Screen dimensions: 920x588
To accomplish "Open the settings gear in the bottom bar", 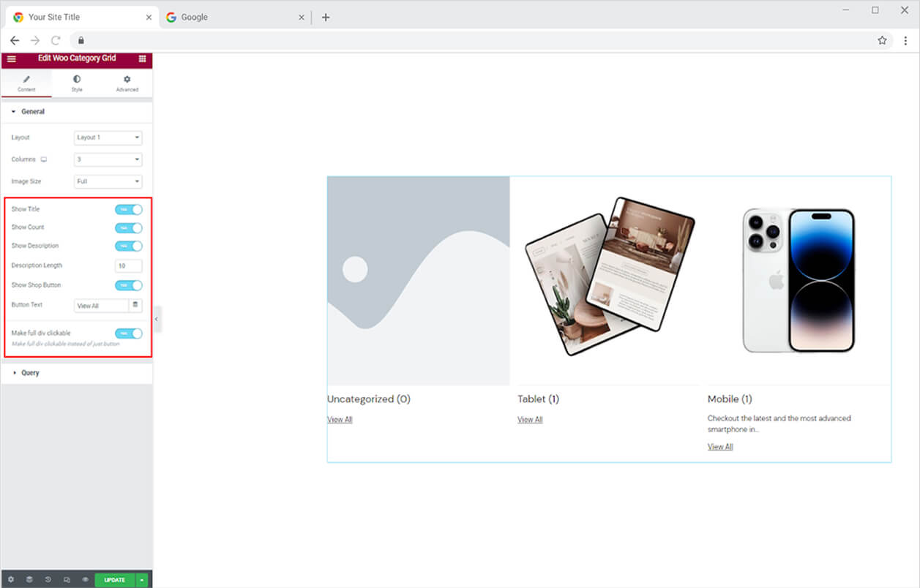I will pos(10,580).
